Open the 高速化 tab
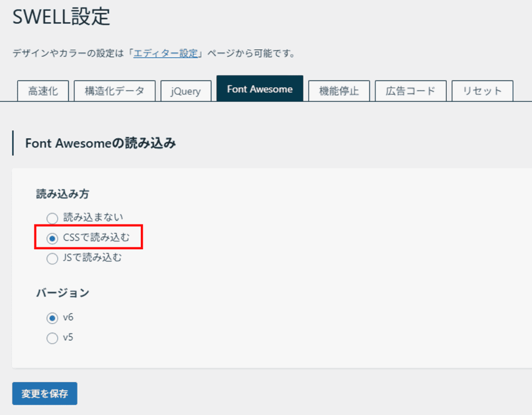Image resolution: width=532 pixels, height=415 pixels. click(43, 91)
